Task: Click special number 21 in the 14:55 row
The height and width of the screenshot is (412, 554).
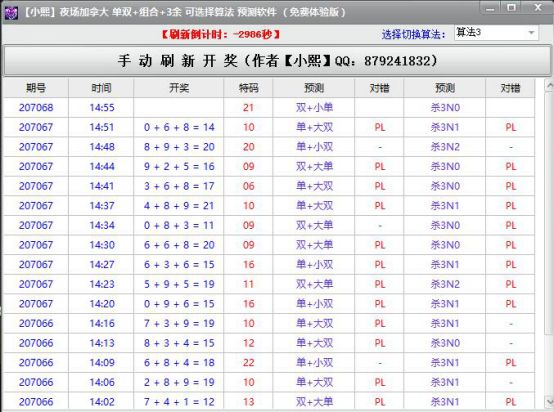Action: pos(248,107)
